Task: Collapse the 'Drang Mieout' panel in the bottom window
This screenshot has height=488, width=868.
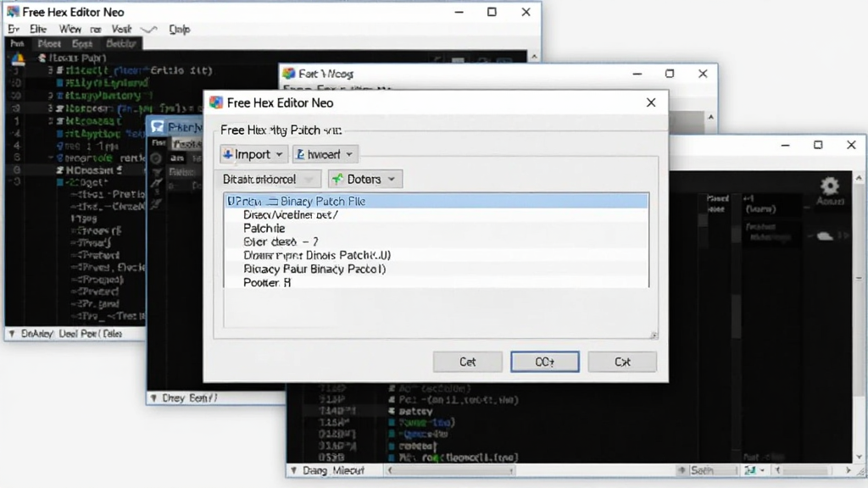Action: click(x=294, y=470)
